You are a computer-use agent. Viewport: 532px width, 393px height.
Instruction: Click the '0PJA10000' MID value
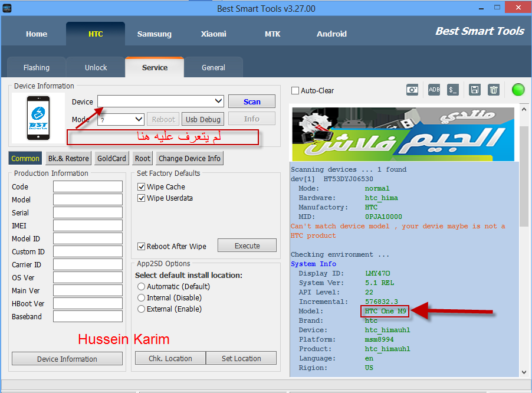pos(383,217)
